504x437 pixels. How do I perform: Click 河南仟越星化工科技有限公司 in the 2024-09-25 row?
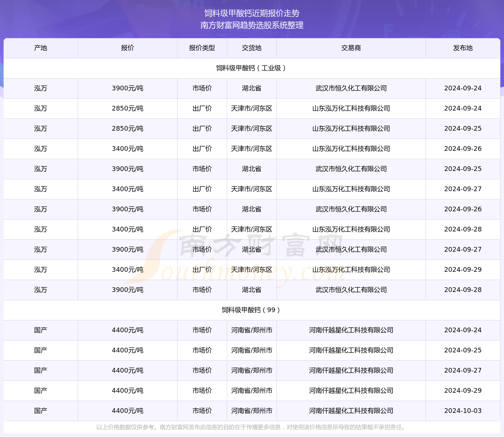(351, 350)
